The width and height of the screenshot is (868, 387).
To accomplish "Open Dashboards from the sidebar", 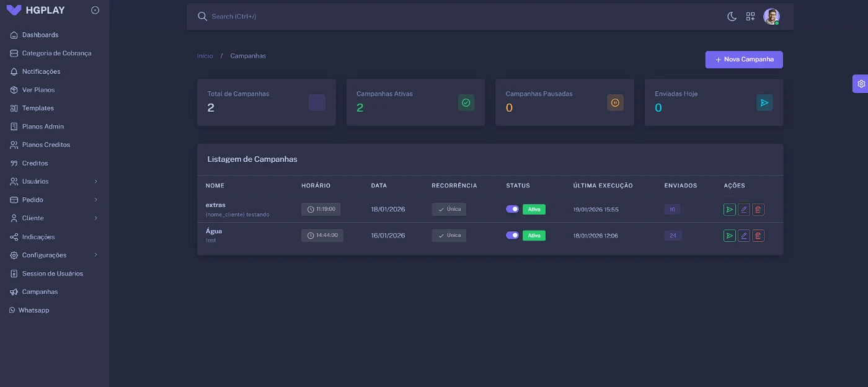I will pos(40,35).
